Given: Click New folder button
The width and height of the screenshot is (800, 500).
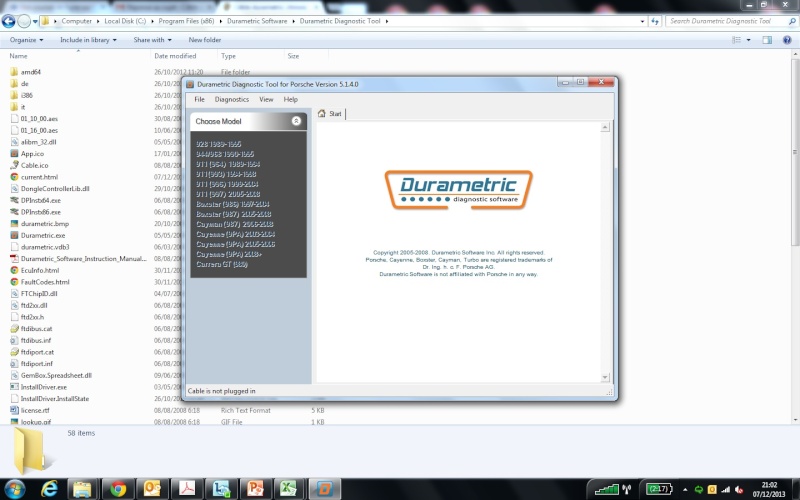Looking at the screenshot, I should coord(205,40).
